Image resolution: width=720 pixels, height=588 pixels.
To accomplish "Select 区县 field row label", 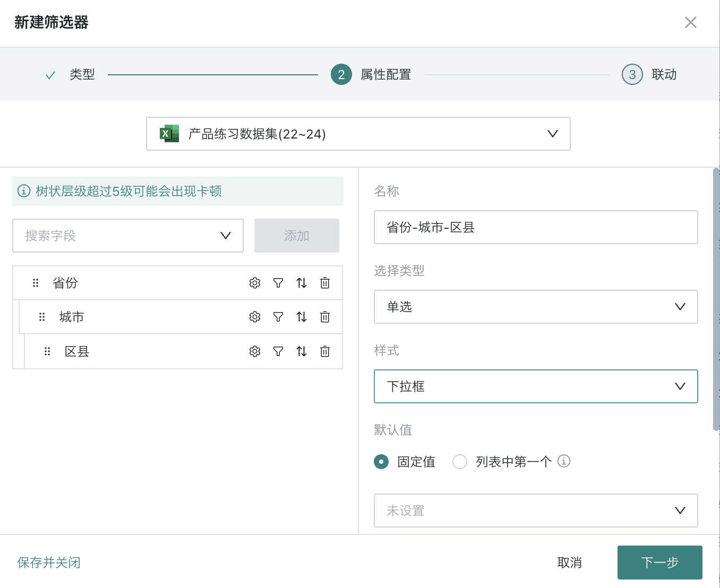I will click(77, 351).
